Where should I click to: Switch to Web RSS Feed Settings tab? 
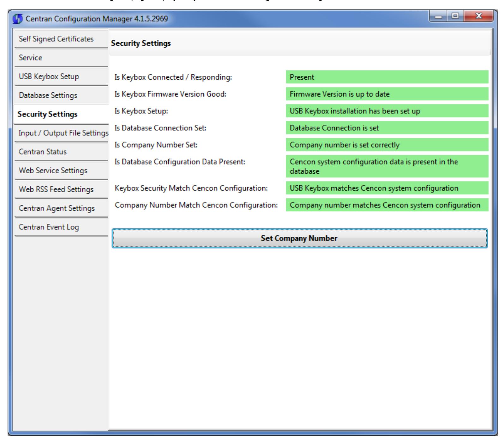(x=61, y=189)
